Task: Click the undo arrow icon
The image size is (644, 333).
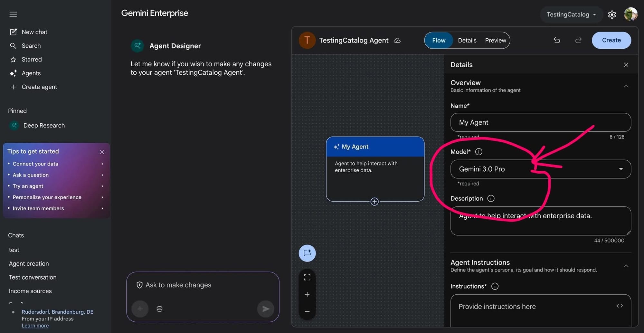Action: pyautogui.click(x=557, y=40)
